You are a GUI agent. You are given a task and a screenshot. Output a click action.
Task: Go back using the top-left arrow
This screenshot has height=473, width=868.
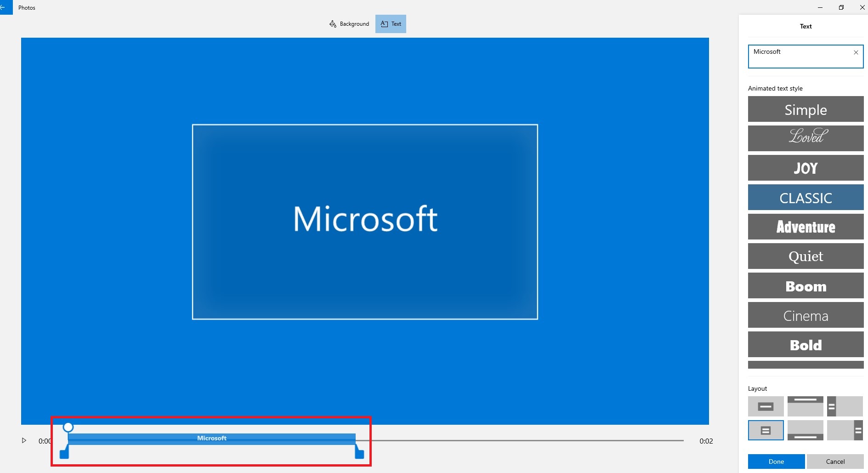pyautogui.click(x=4, y=7)
